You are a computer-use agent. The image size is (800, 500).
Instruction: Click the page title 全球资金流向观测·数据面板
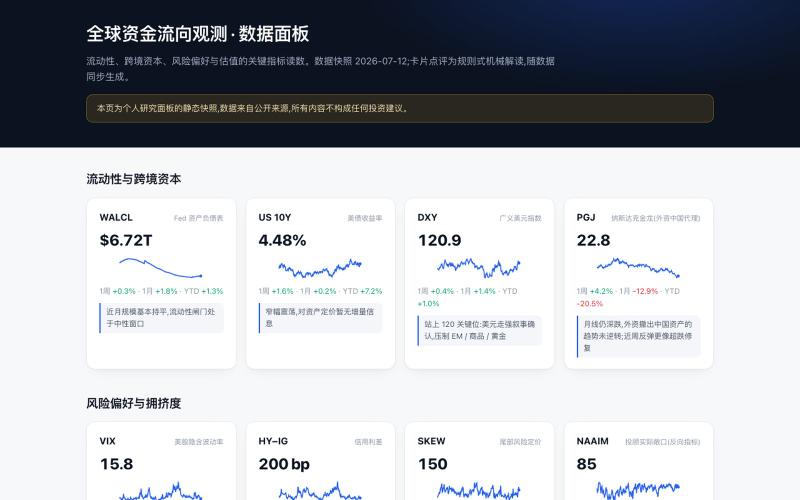[197, 34]
